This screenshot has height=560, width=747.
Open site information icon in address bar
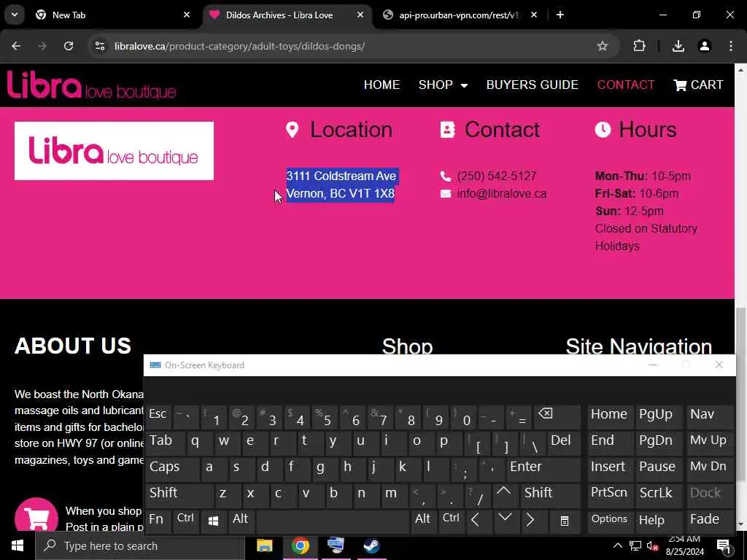coord(99,46)
